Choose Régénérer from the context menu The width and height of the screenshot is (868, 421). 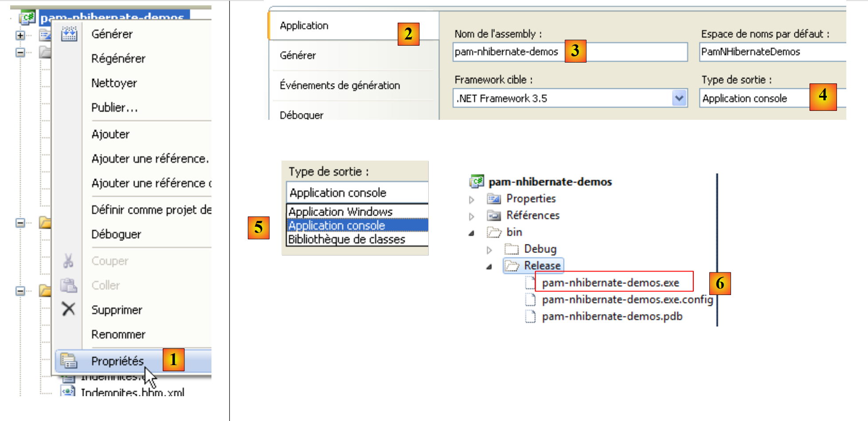point(118,59)
